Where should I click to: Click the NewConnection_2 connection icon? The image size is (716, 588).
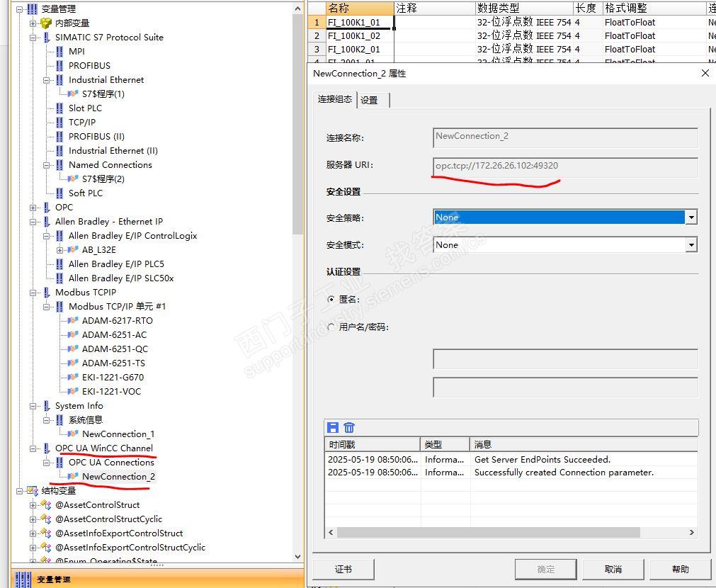point(73,477)
